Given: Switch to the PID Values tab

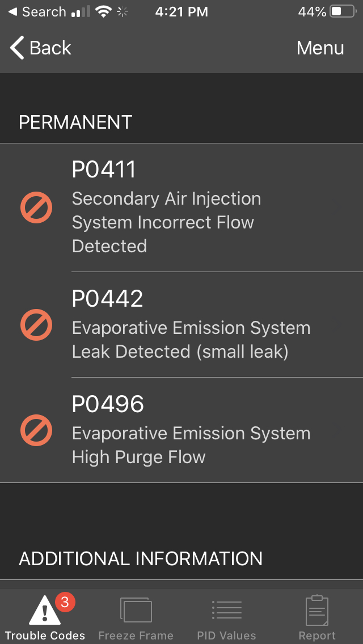Looking at the screenshot, I should pos(226,635).
